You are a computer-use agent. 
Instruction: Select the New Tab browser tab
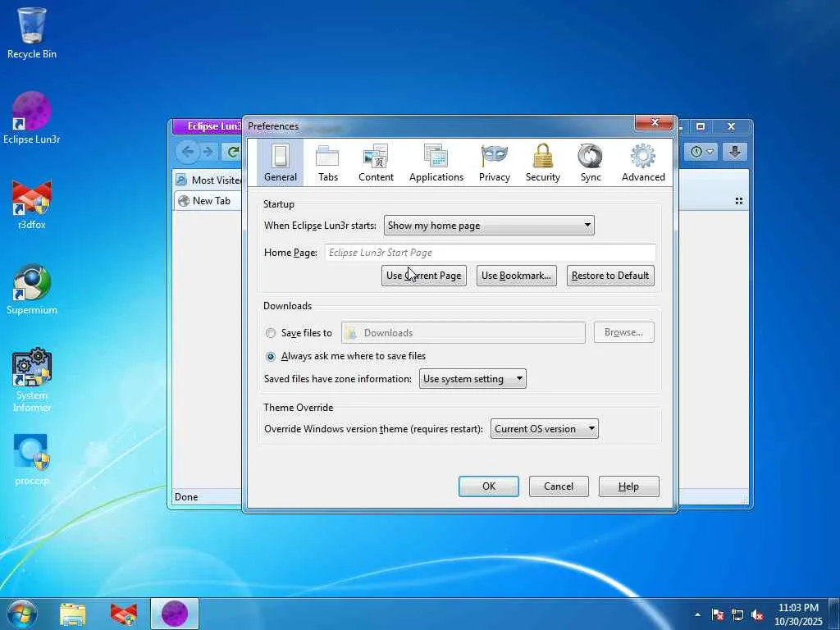click(x=209, y=201)
